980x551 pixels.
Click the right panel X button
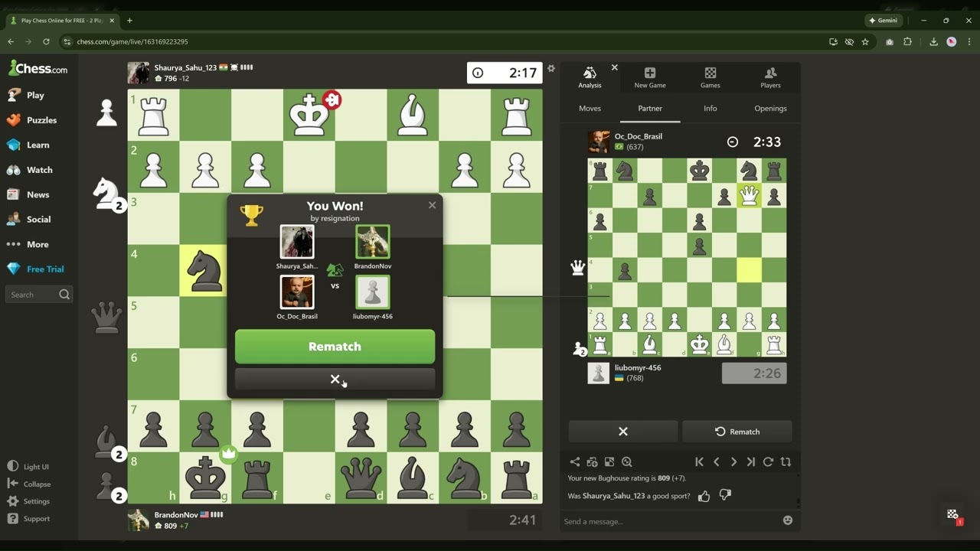(x=622, y=432)
